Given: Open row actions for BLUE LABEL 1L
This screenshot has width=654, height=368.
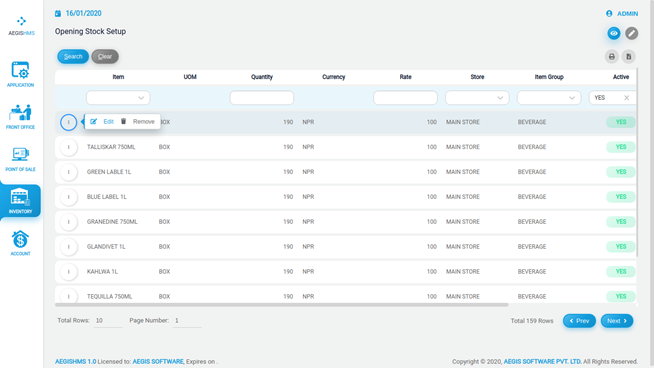Looking at the screenshot, I should tap(69, 197).
